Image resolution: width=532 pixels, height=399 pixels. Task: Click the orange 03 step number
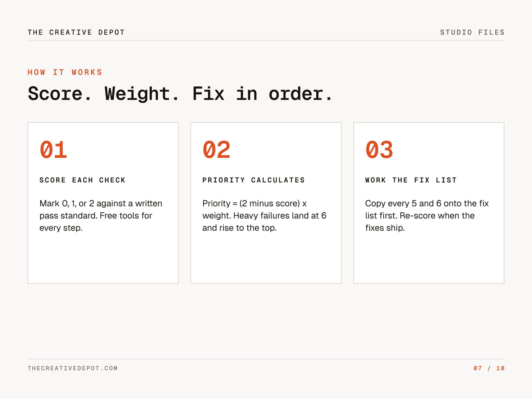tap(379, 150)
